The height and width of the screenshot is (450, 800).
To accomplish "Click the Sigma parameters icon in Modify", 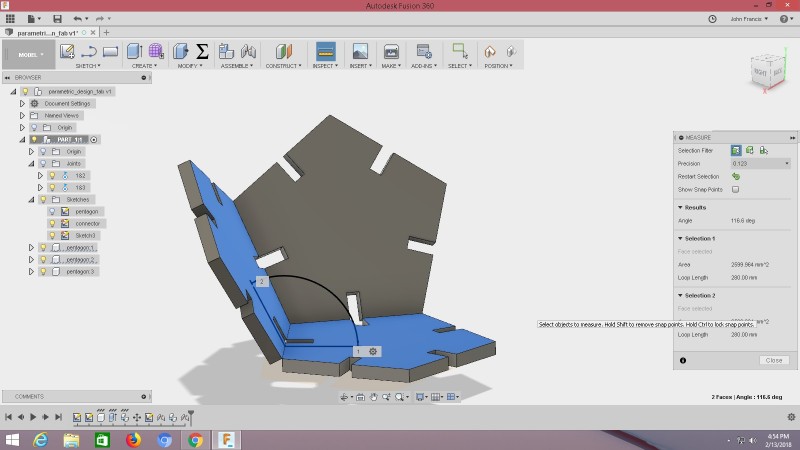I will tap(201, 51).
